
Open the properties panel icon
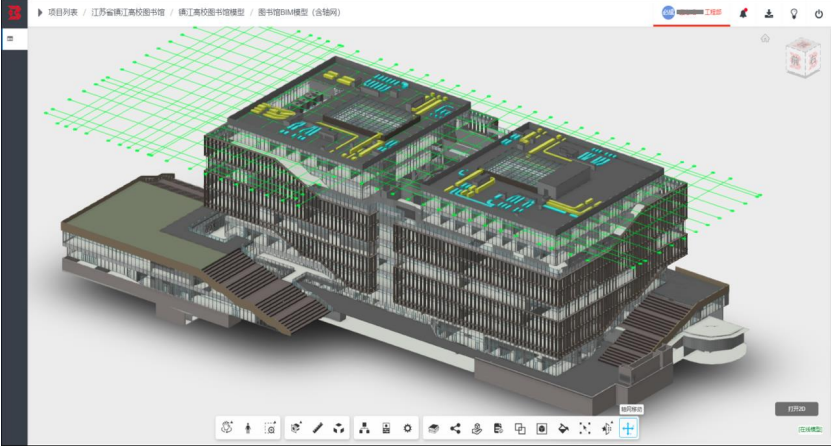pos(386,428)
